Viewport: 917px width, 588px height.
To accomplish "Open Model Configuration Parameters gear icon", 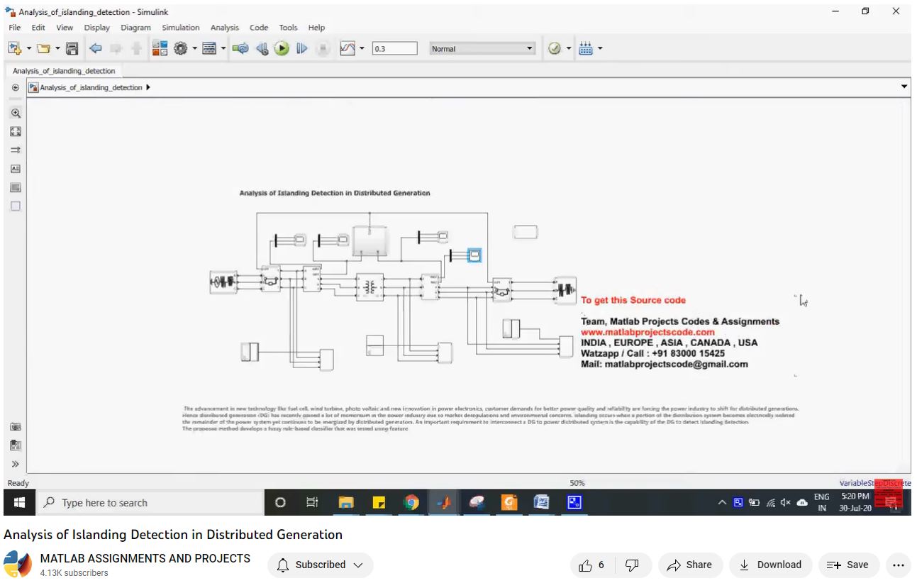I will (x=180, y=48).
